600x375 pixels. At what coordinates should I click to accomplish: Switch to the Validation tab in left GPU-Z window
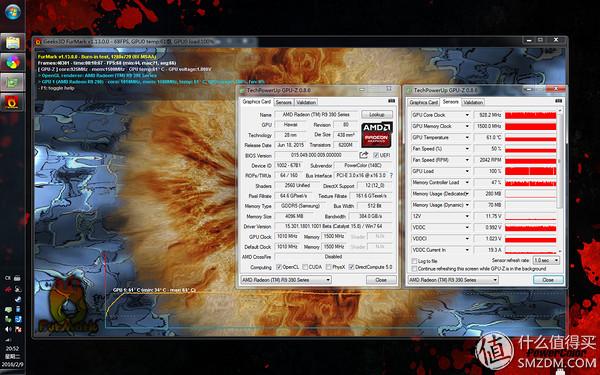(x=306, y=102)
